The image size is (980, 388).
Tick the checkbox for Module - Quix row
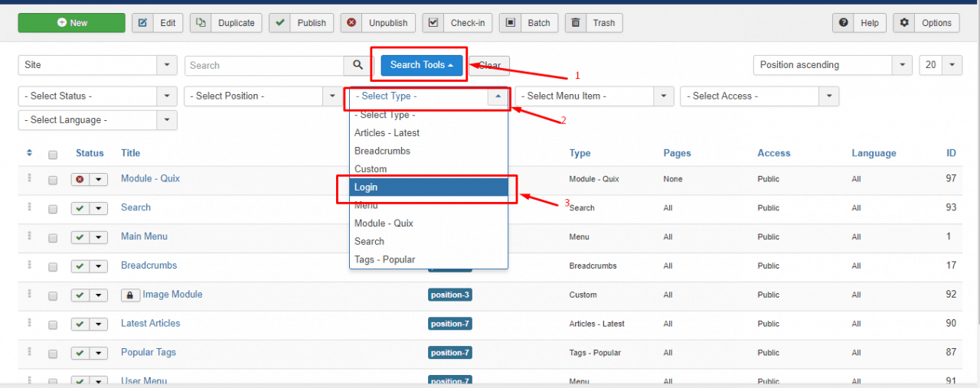[53, 181]
